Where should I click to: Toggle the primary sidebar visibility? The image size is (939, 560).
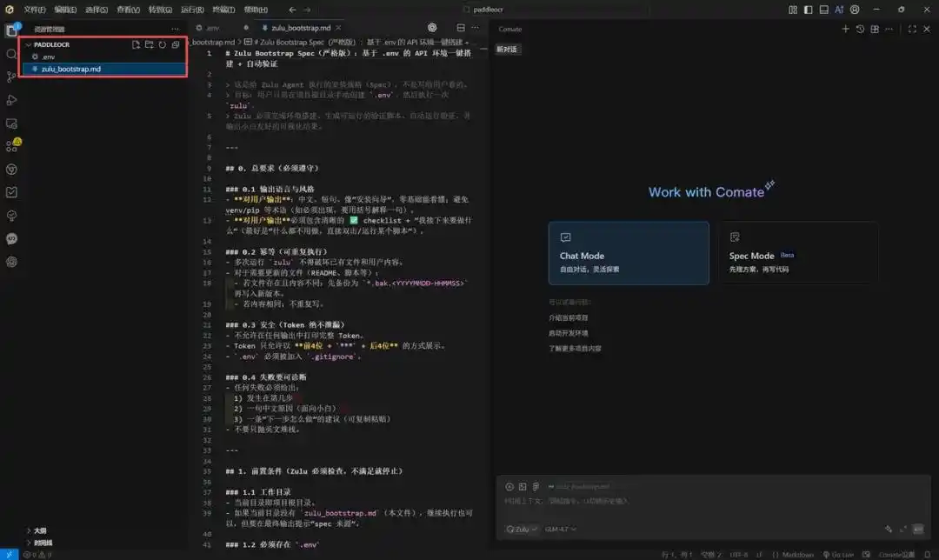coord(808,10)
